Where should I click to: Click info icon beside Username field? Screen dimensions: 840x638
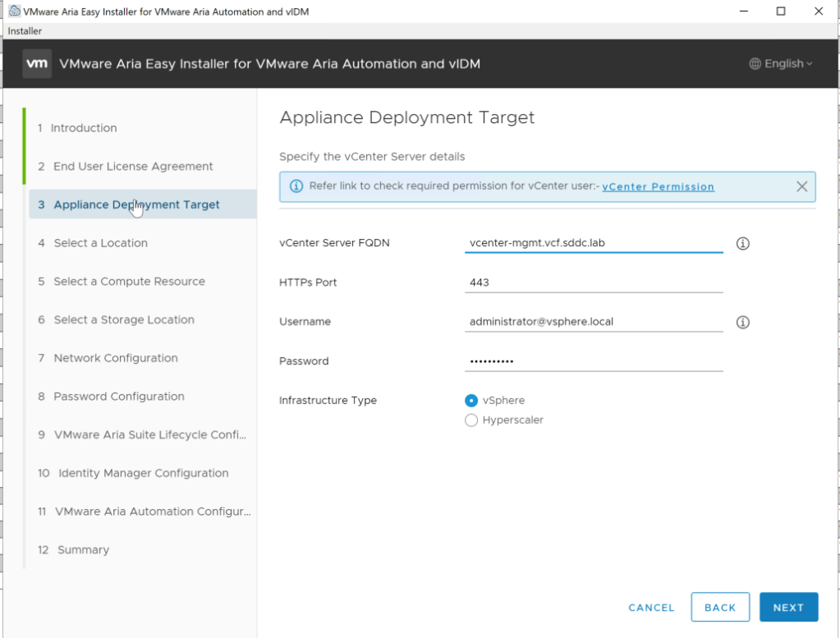[743, 323]
